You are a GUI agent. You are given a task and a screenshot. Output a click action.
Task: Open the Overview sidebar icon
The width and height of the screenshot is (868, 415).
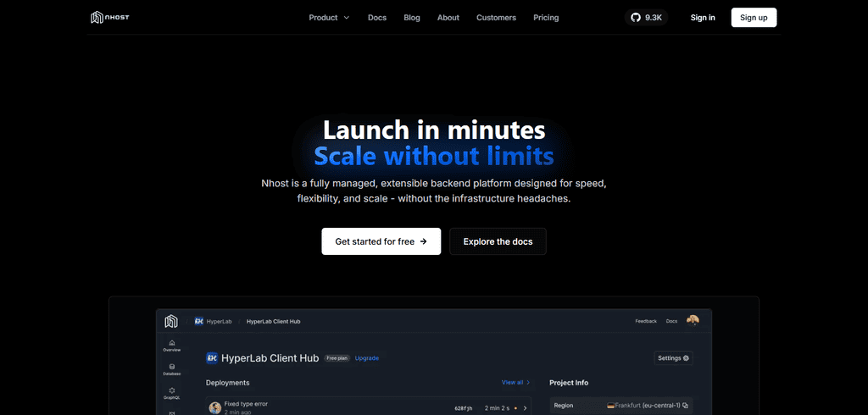point(171,346)
